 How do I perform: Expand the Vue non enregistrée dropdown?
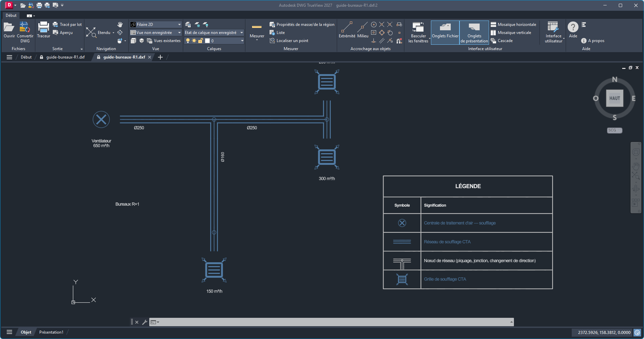click(x=179, y=33)
